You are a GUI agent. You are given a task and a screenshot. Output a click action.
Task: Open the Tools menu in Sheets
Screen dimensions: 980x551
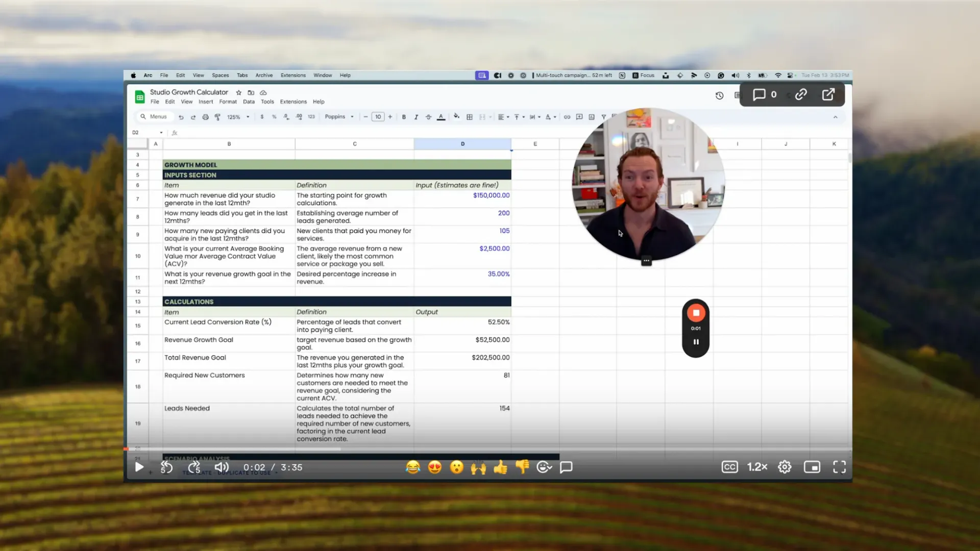click(x=267, y=102)
